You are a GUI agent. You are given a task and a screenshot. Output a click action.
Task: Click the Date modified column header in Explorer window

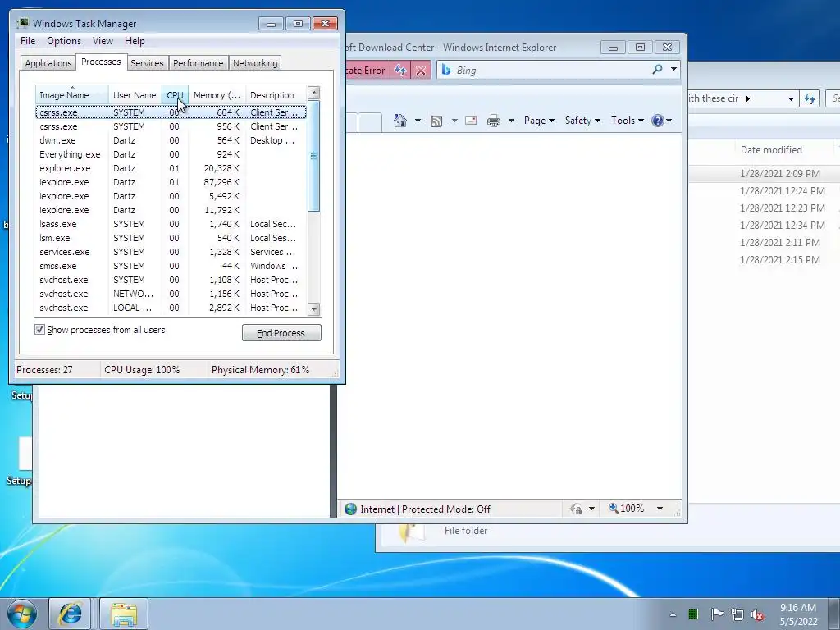pos(771,150)
